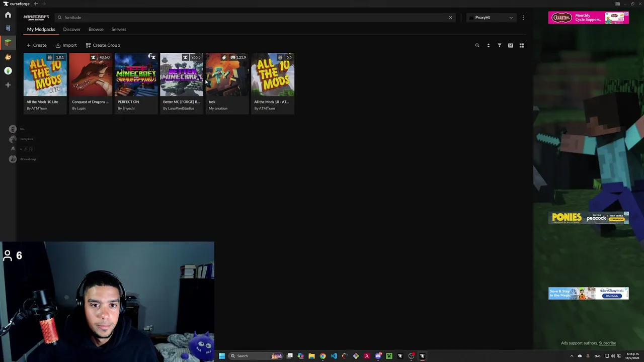Expand the ProxyHt account dropdown
This screenshot has height=362, width=644.
point(492,18)
